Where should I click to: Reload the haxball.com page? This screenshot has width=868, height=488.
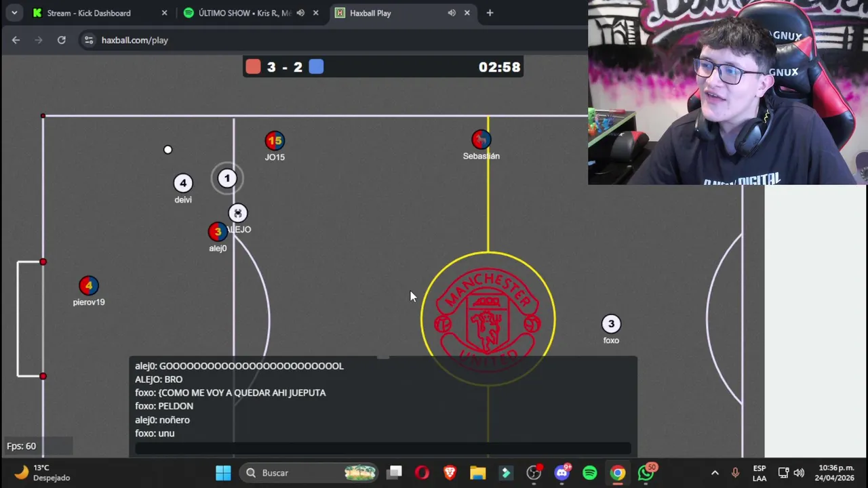[x=62, y=40]
